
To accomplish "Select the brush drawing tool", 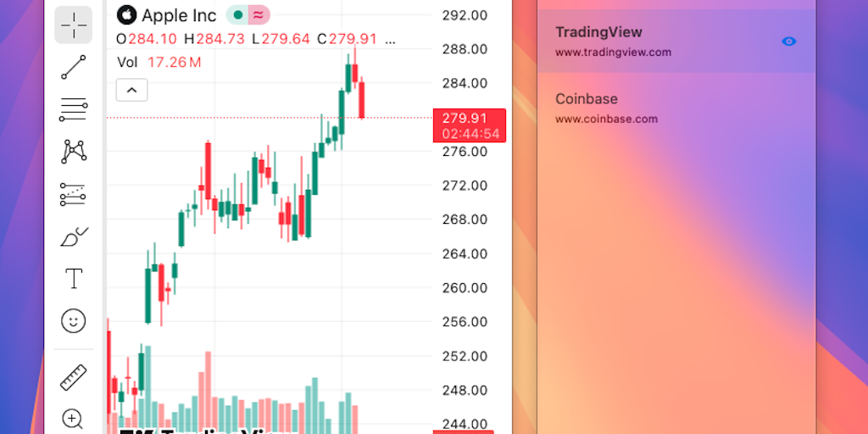I will click(74, 236).
